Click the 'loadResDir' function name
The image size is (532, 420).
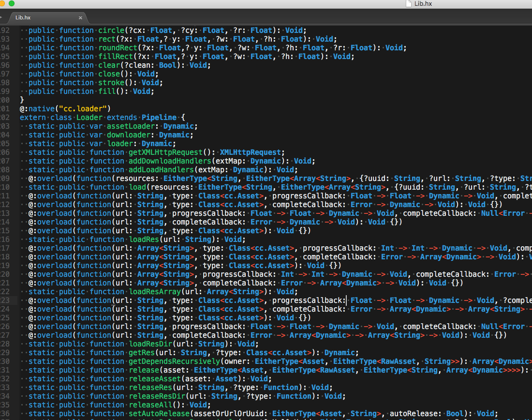pyautogui.click(x=150, y=344)
